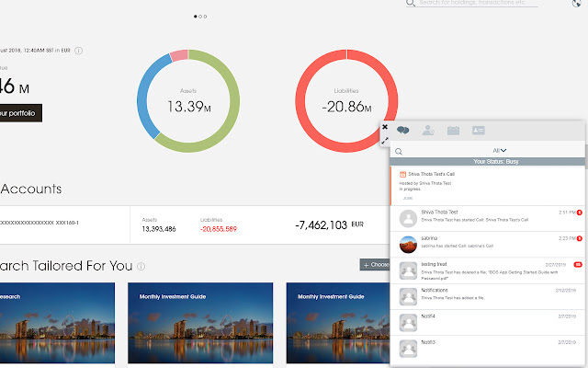Expand the chat panel using the arrows icon
The width and height of the screenshot is (588, 368).
coord(385,141)
